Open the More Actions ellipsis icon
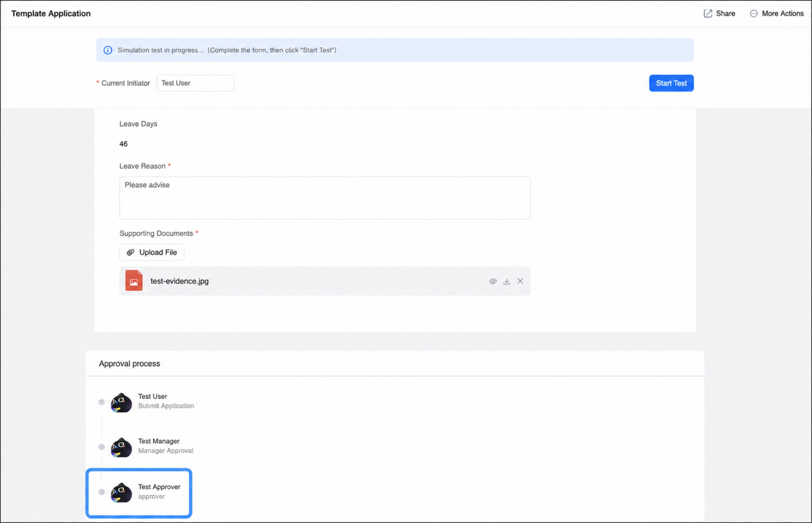The image size is (812, 523). click(x=753, y=14)
